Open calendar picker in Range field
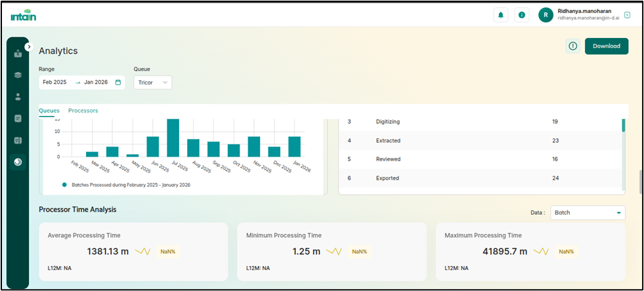Viewport: 644px width, 291px height. (x=118, y=83)
